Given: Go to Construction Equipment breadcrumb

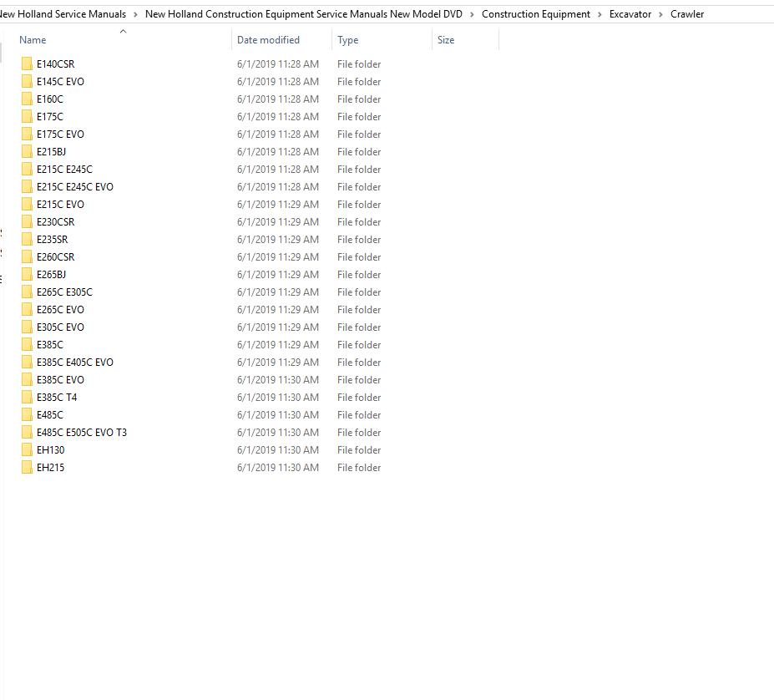Looking at the screenshot, I should click(x=535, y=14).
